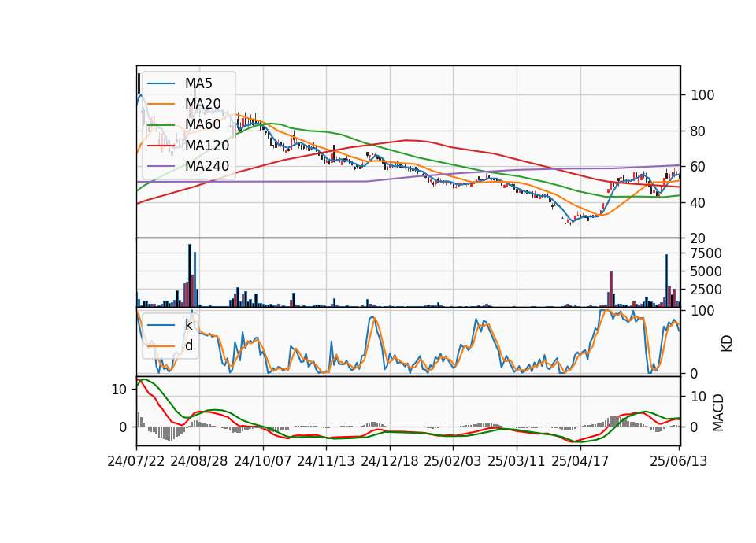This screenshot has height=543, width=756.
Task: Click the blue MA5 legend line sample
Action: pos(161,83)
